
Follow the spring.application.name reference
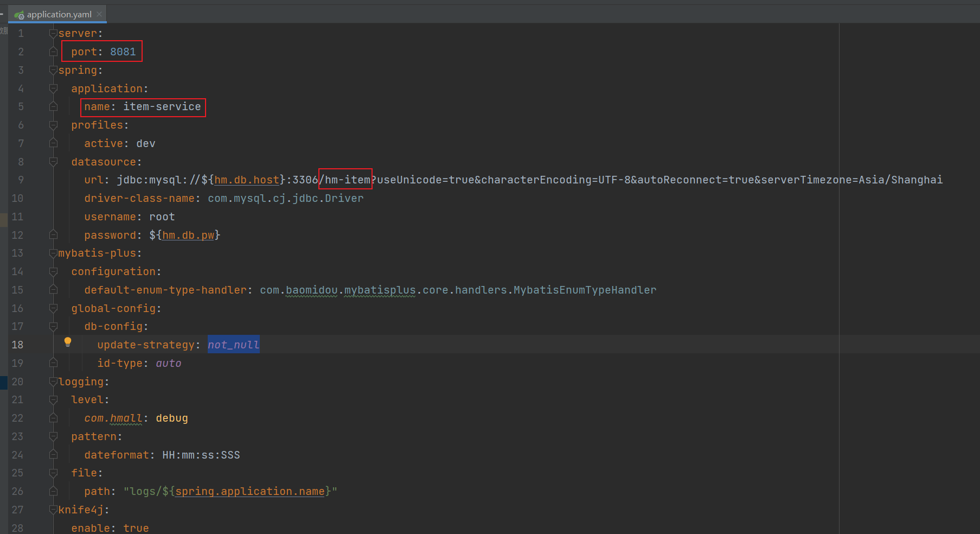250,492
